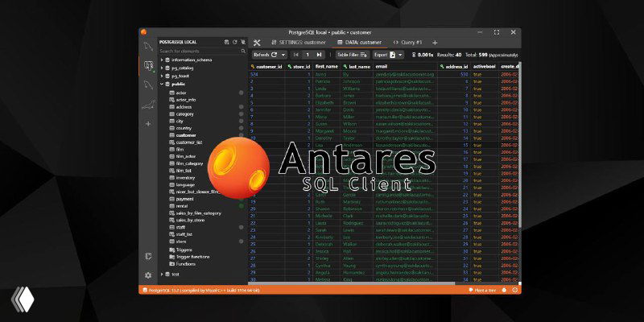Select the staff_list view in tree
The width and height of the screenshot is (644, 322).
tap(184, 234)
